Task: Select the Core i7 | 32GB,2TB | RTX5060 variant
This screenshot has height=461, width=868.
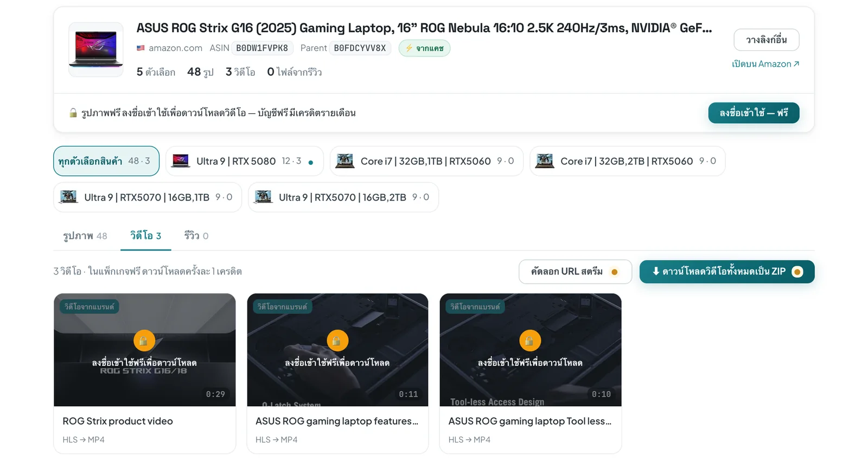Action: (627, 161)
